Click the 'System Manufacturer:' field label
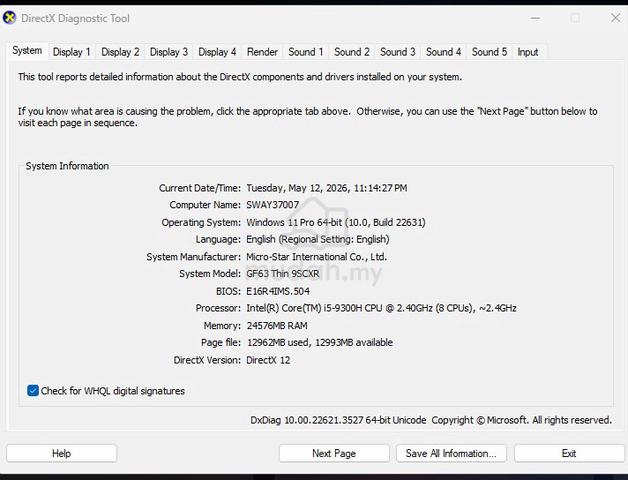The height and width of the screenshot is (480, 628). 194,257
